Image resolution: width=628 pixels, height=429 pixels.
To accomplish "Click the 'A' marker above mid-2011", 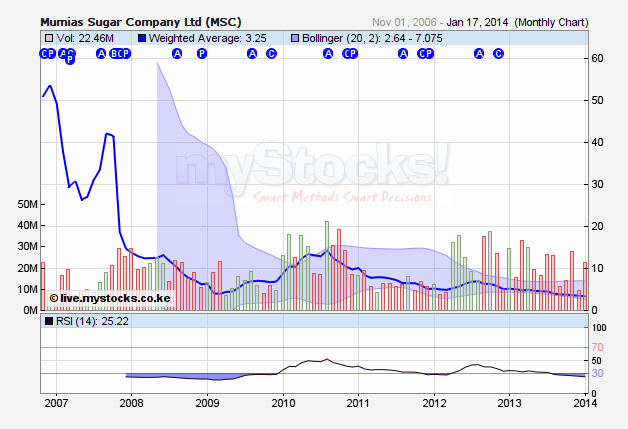I will click(x=403, y=54).
